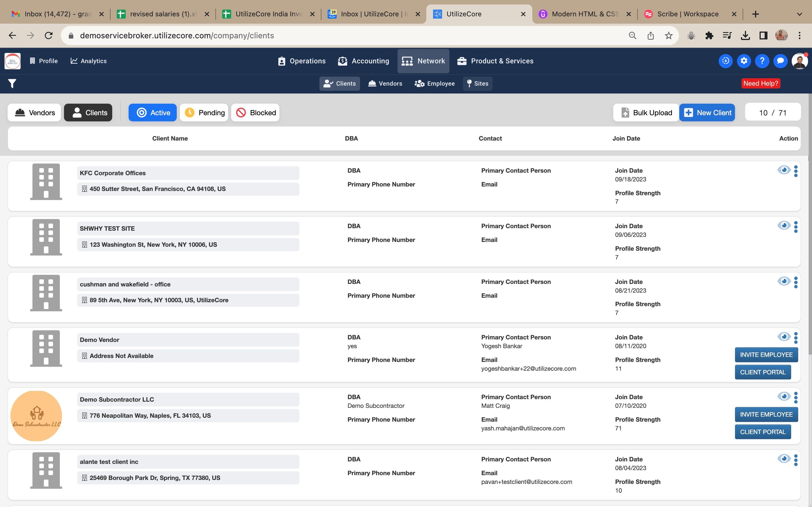Open the help question mark icon
The height and width of the screenshot is (507, 812).
(x=762, y=61)
